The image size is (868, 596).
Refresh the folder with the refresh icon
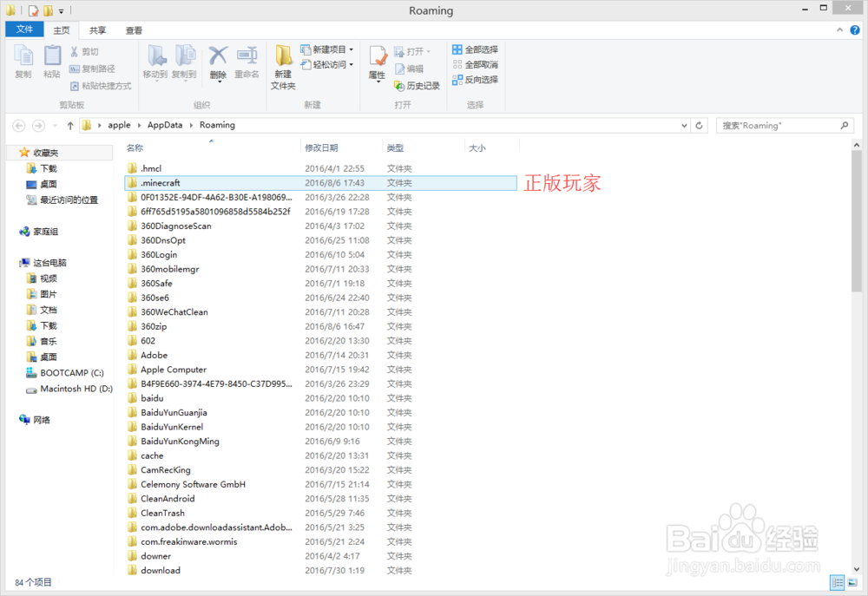pyautogui.click(x=700, y=125)
